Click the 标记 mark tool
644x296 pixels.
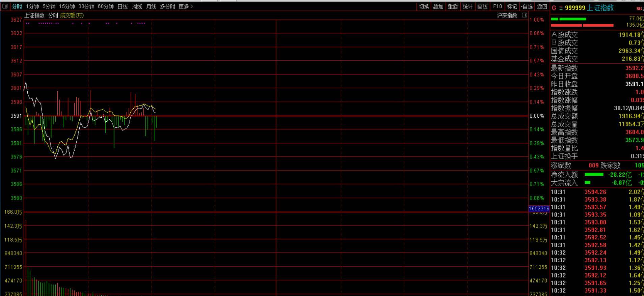(x=512, y=6)
